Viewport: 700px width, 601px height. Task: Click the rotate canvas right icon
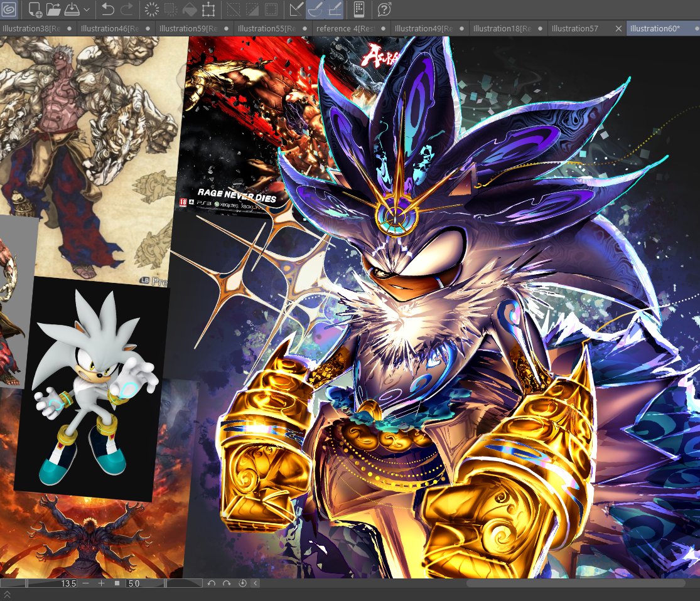(227, 583)
